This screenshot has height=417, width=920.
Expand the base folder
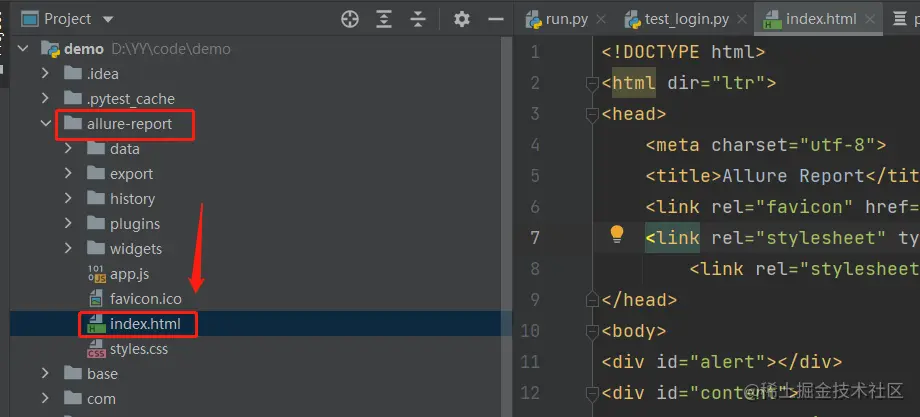[x=45, y=374]
